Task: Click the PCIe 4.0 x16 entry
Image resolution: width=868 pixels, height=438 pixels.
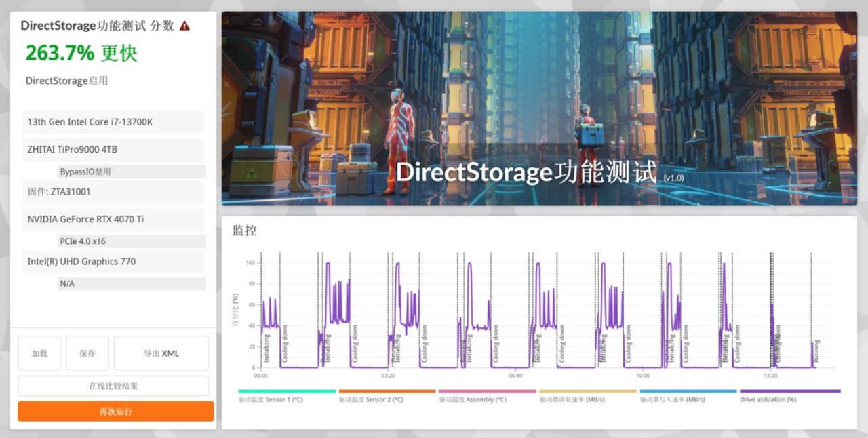Action: coord(132,241)
